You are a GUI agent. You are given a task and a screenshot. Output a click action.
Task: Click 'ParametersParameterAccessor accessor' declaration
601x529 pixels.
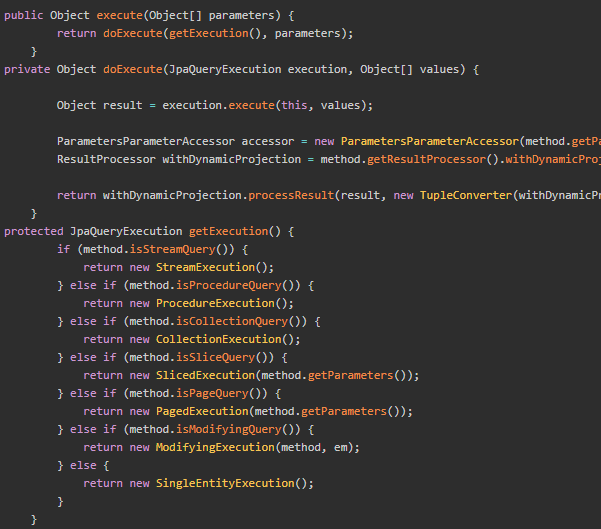176,141
